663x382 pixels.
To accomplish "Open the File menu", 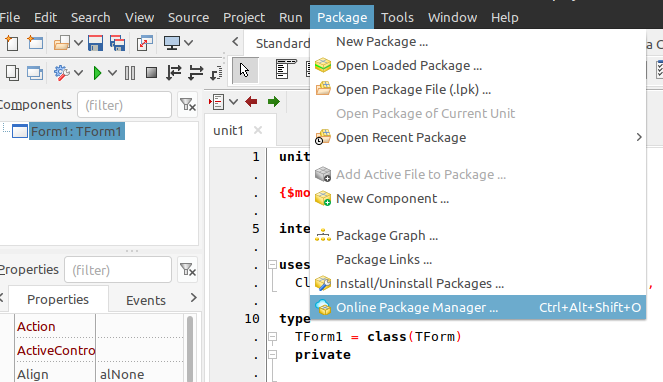I will 10,17.
